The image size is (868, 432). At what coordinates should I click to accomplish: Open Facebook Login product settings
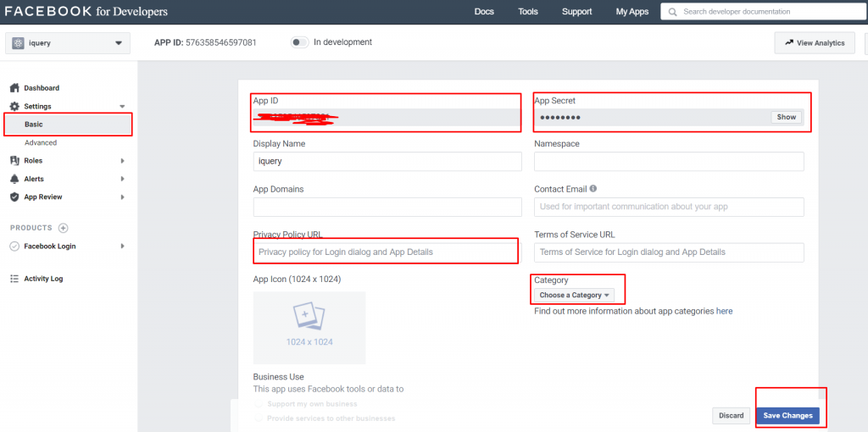(50, 246)
